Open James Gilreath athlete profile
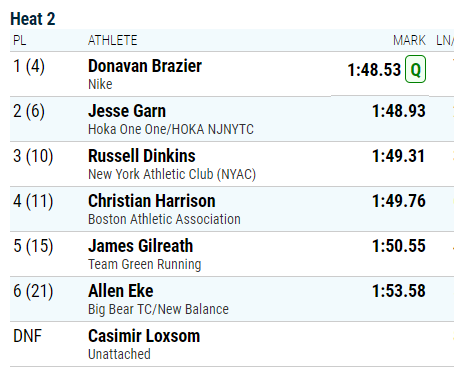The width and height of the screenshot is (454, 368). point(140,246)
